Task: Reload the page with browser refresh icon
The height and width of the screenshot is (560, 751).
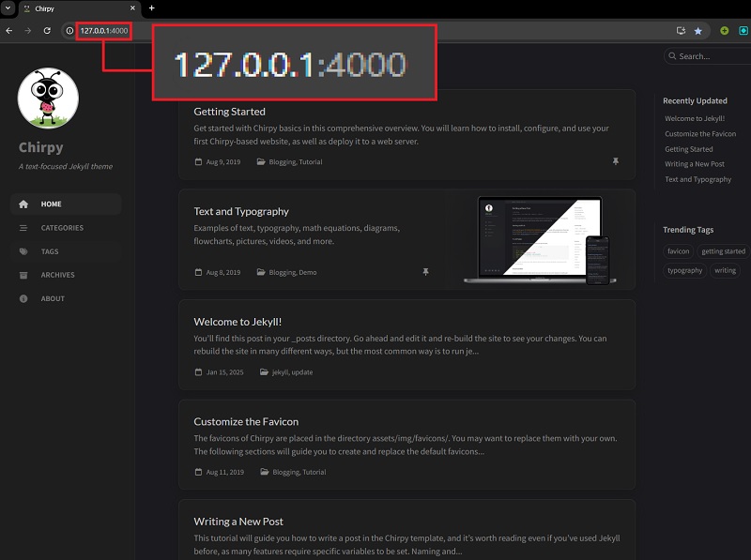Action: (x=47, y=31)
